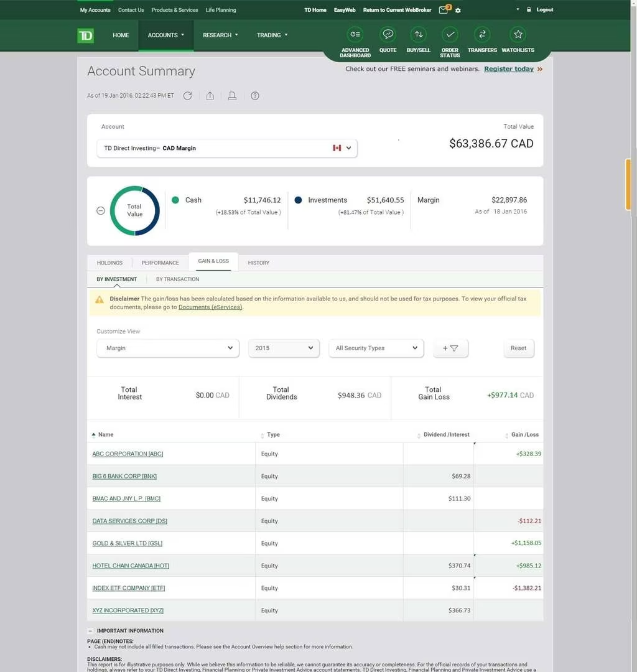Click the Reset button

[x=518, y=348]
